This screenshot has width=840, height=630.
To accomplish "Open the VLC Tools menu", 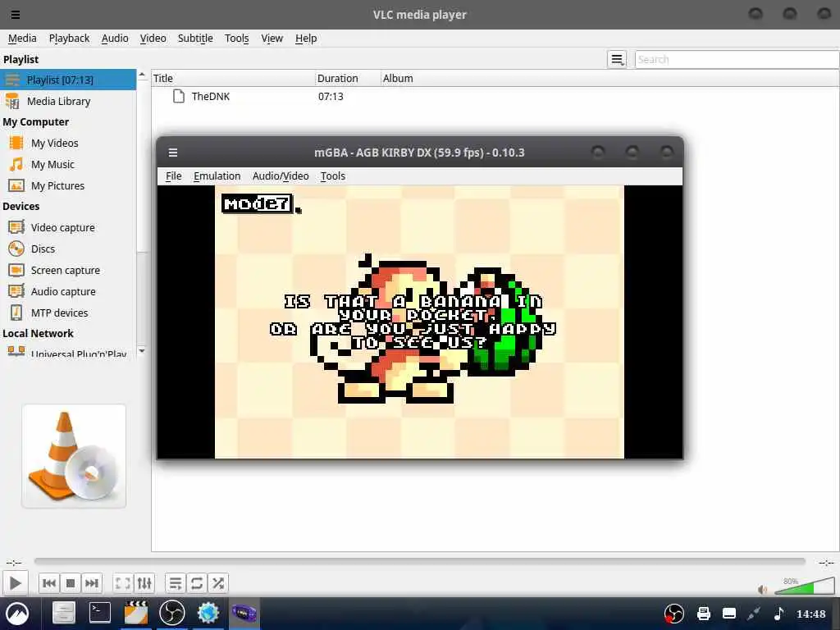I will (236, 38).
